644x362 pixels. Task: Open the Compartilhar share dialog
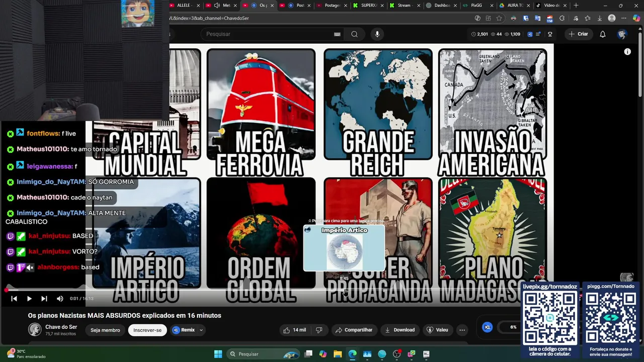[x=354, y=330]
